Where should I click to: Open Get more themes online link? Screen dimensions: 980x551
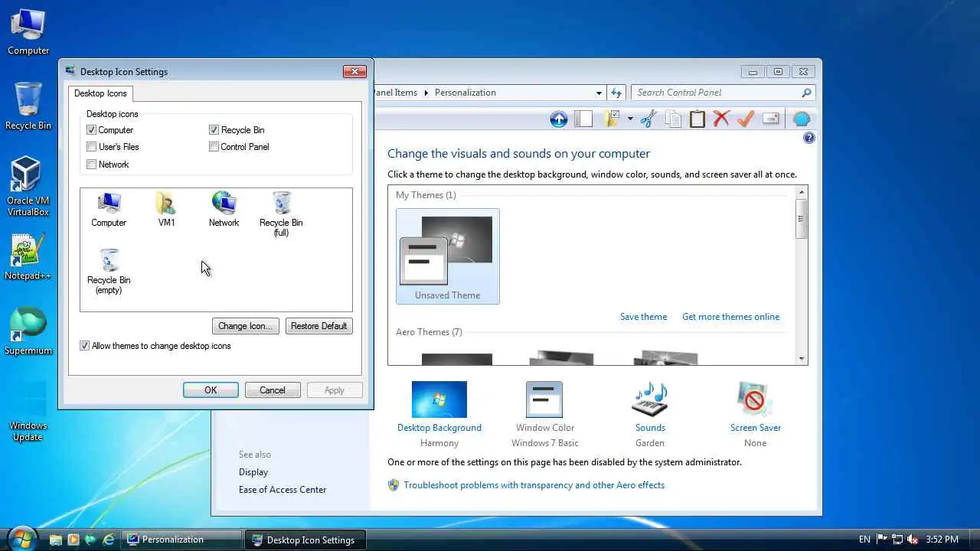[x=730, y=317]
